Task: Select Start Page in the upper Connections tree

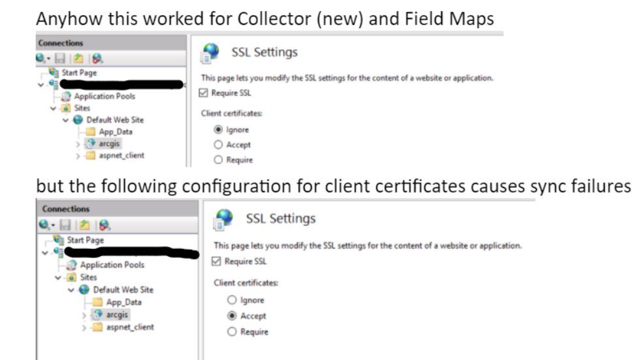Action: (x=79, y=73)
